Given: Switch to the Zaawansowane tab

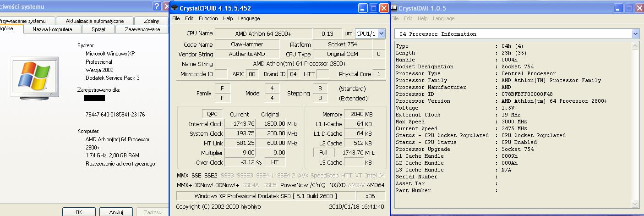Looking at the screenshot, I should click(142, 29).
